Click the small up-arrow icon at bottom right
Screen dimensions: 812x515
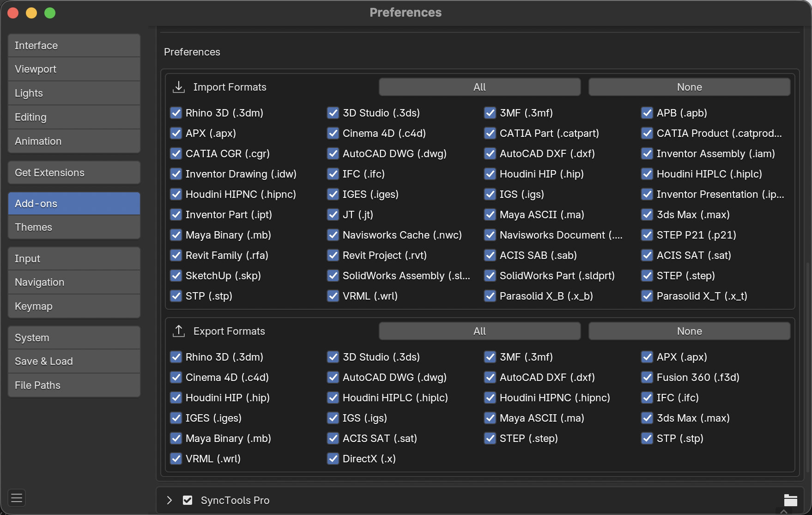(x=783, y=512)
